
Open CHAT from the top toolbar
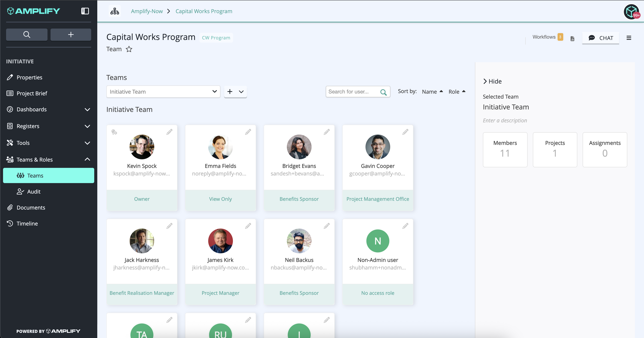(600, 38)
